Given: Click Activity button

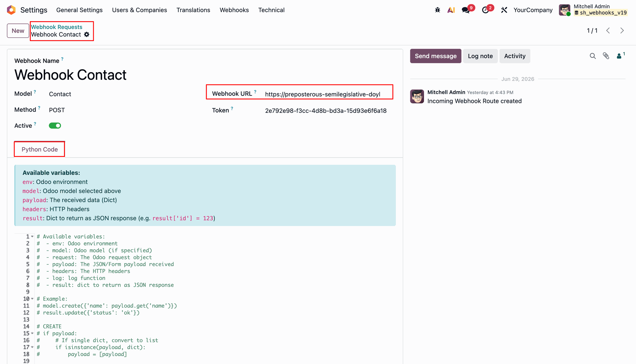Looking at the screenshot, I should [x=515, y=56].
